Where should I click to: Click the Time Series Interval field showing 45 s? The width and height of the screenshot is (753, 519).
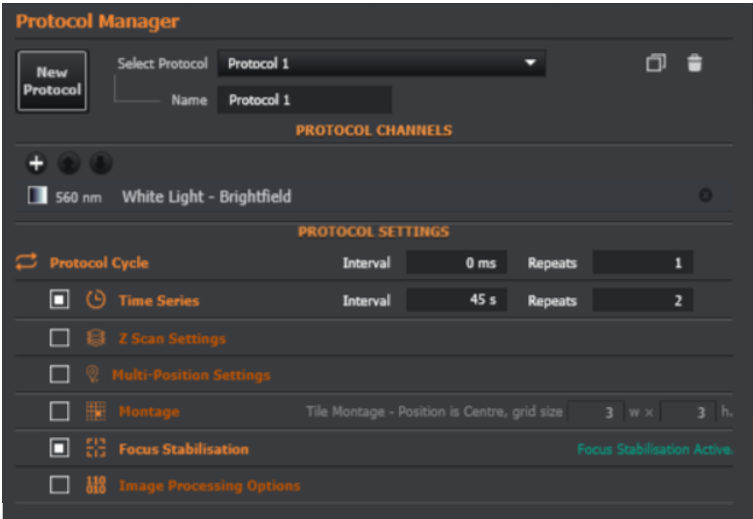(x=456, y=300)
